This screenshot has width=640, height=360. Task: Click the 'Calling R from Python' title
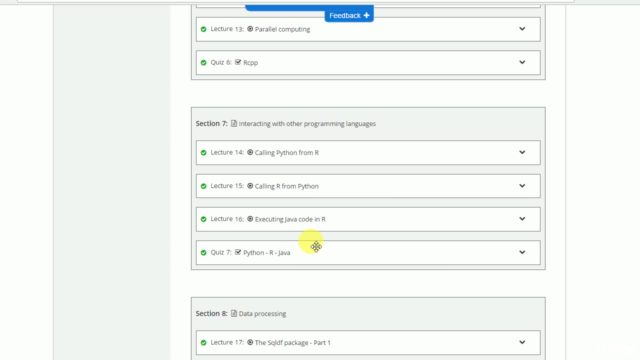point(287,186)
